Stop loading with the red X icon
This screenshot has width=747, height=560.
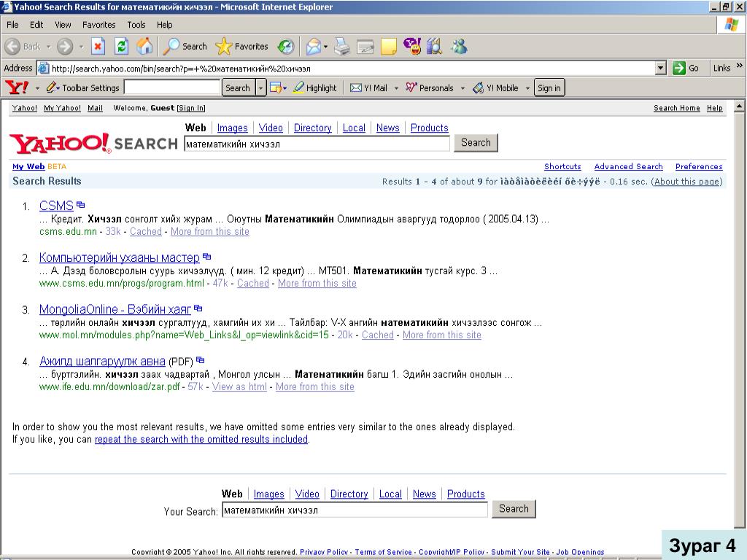pos(98,47)
